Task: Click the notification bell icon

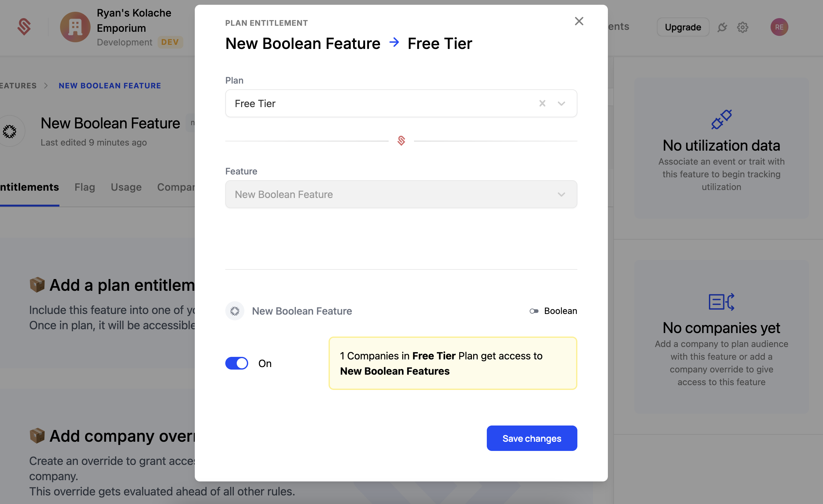Action: pyautogui.click(x=723, y=27)
